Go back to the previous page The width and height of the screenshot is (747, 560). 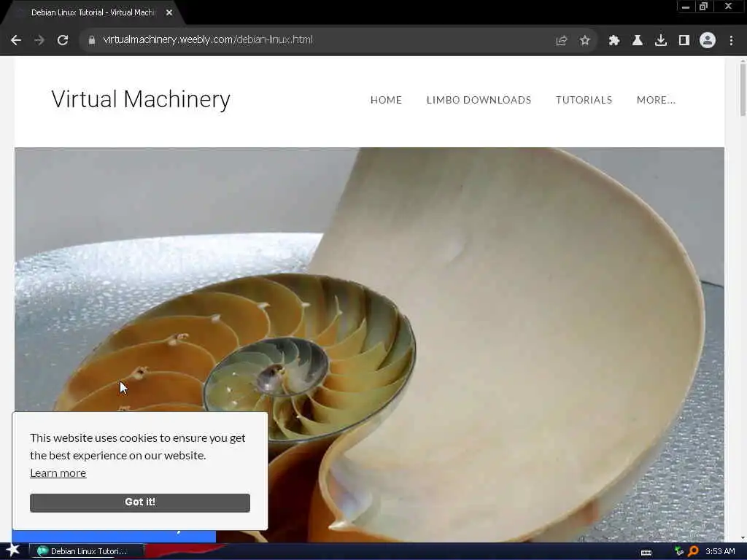tap(16, 40)
